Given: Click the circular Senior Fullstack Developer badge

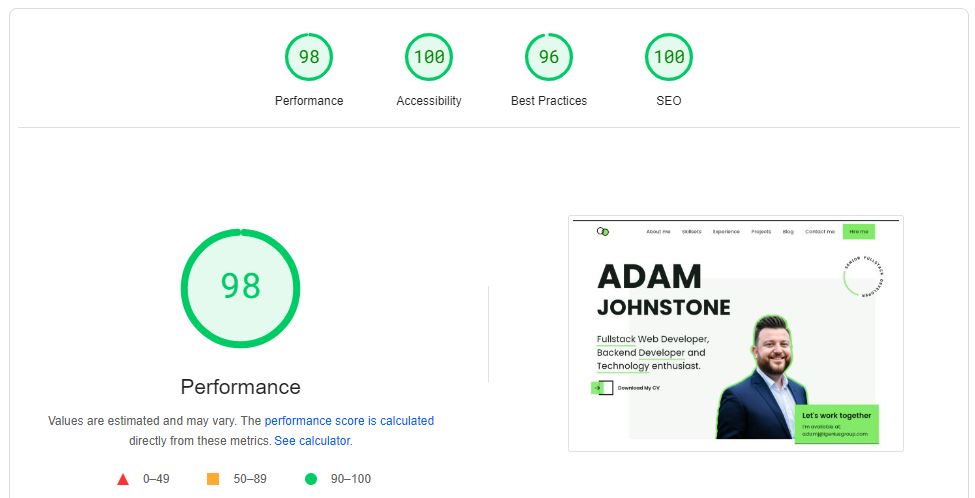Looking at the screenshot, I should point(864,275).
